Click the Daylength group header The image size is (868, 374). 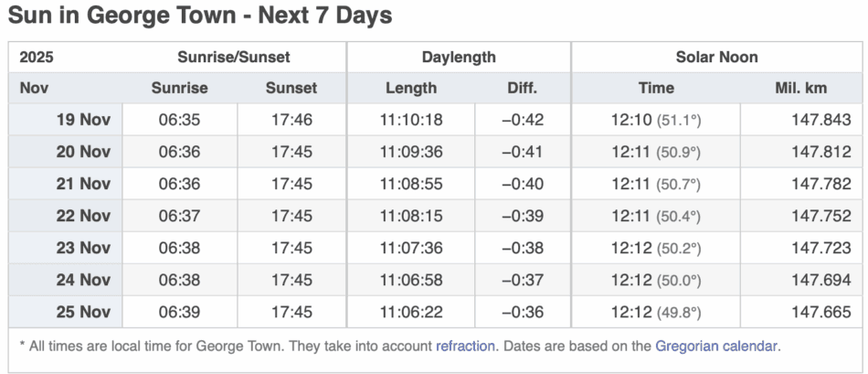tap(459, 57)
